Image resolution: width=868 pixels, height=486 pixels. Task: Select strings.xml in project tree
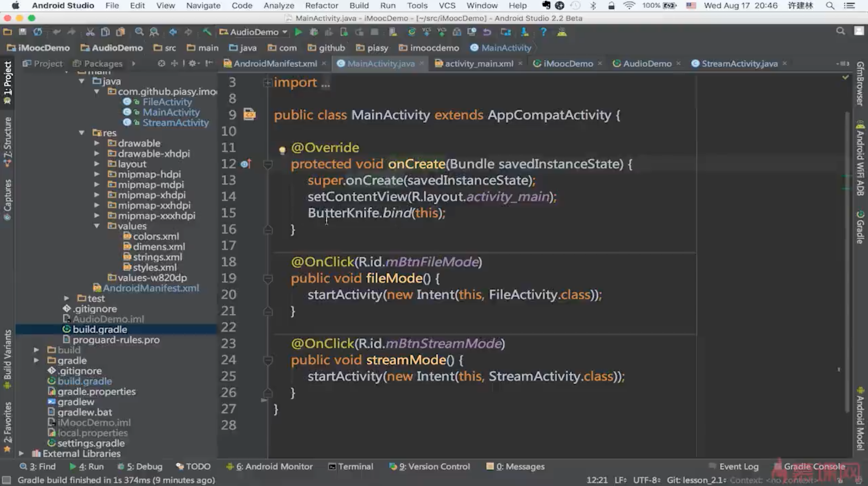[x=158, y=257]
